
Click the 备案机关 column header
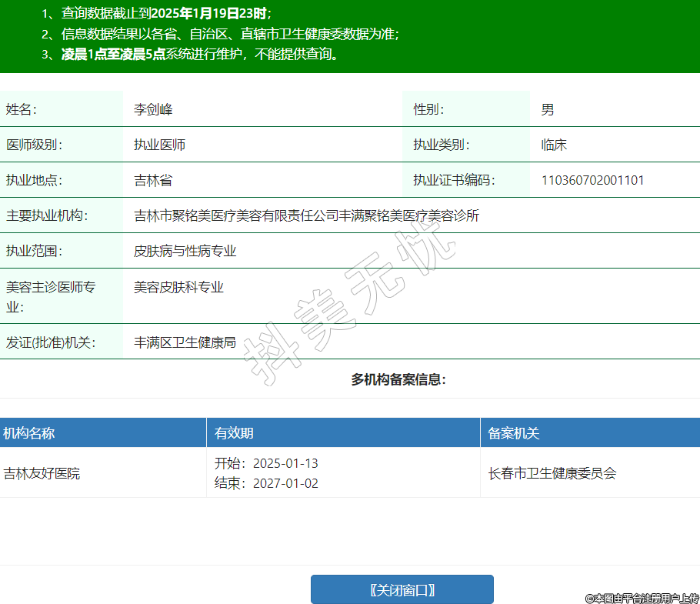tap(514, 433)
